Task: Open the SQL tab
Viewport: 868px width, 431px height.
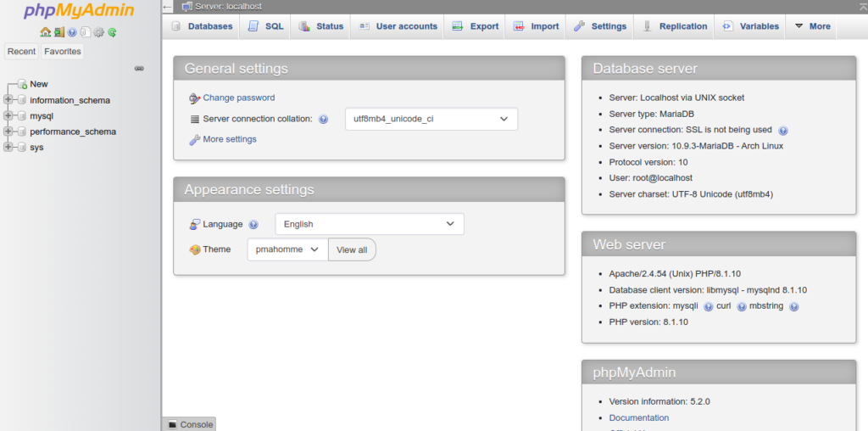Action: pos(265,26)
